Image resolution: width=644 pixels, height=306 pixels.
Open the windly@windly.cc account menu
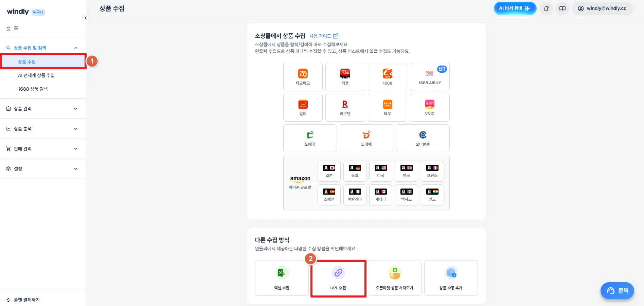click(x=603, y=8)
